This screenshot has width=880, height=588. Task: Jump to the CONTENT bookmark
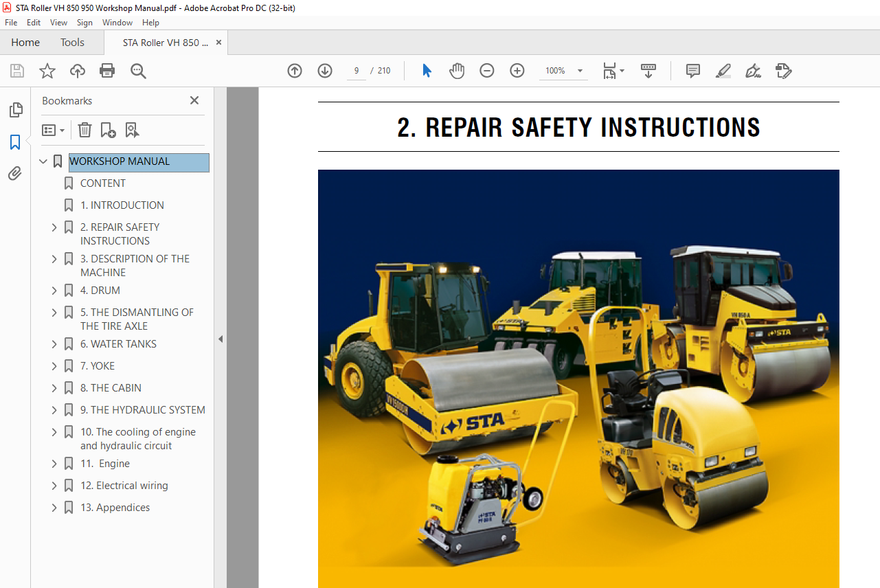click(103, 183)
